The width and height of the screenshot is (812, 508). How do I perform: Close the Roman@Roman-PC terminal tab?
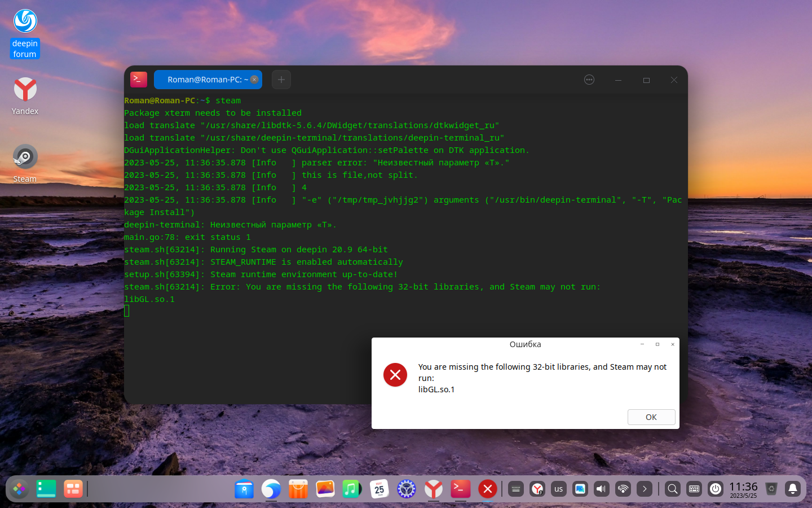point(254,80)
